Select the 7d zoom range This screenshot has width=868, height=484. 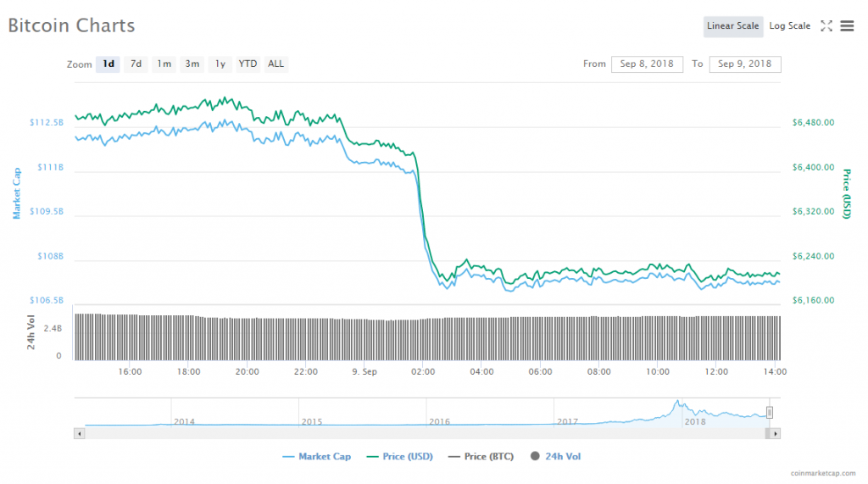coord(136,64)
